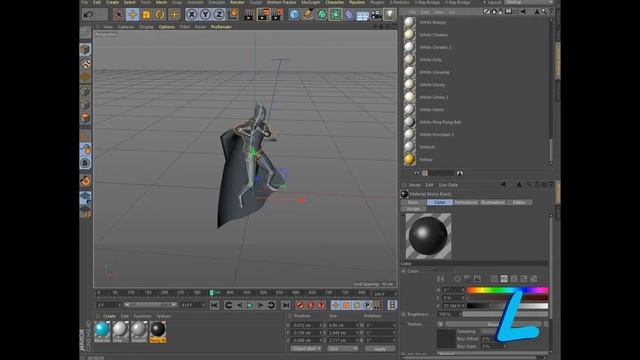
Task: Toggle Enable Snap S icon
Action: click(85, 163)
